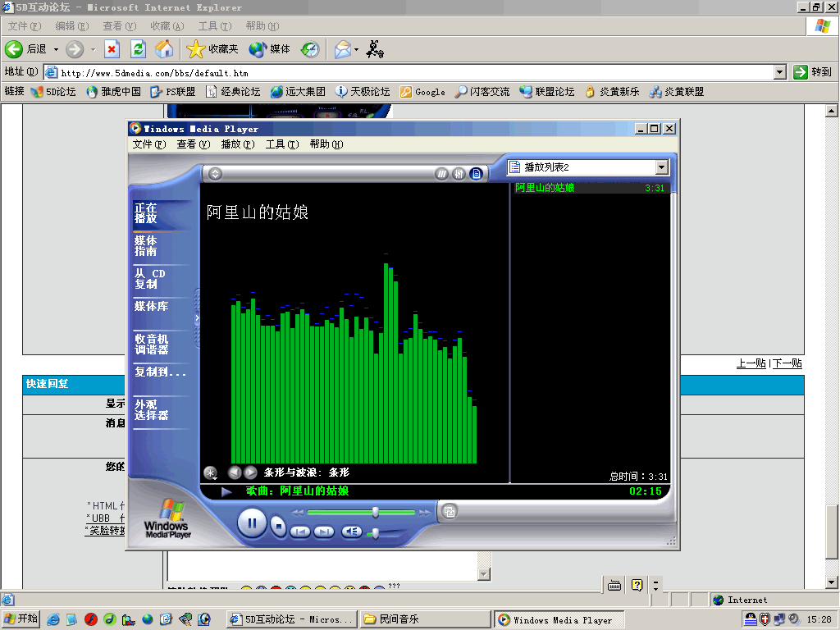
Task: Switch player to skin mode
Action: pos(450,512)
